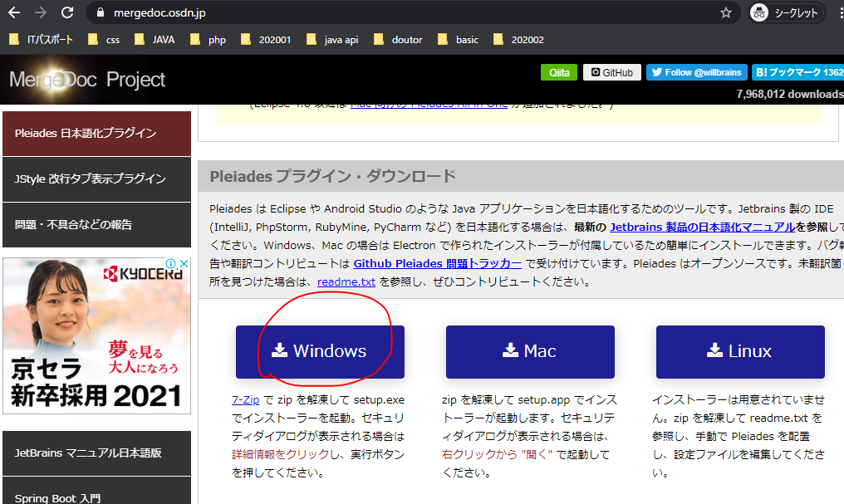Select JStyle 改行タブ表示プラグイン sidebar item
The width and height of the screenshot is (844, 504).
coord(97,179)
